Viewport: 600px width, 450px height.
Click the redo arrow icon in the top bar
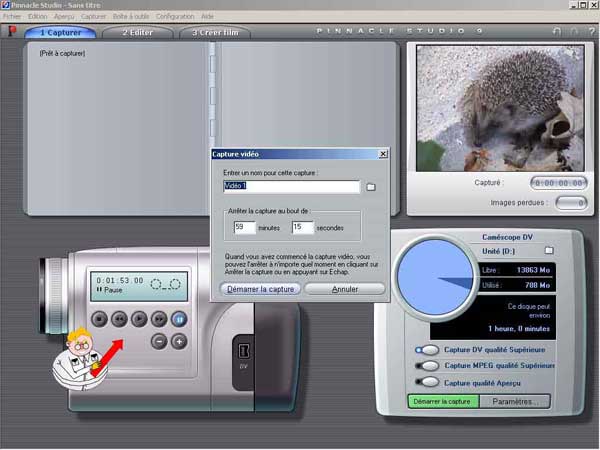click(x=574, y=31)
